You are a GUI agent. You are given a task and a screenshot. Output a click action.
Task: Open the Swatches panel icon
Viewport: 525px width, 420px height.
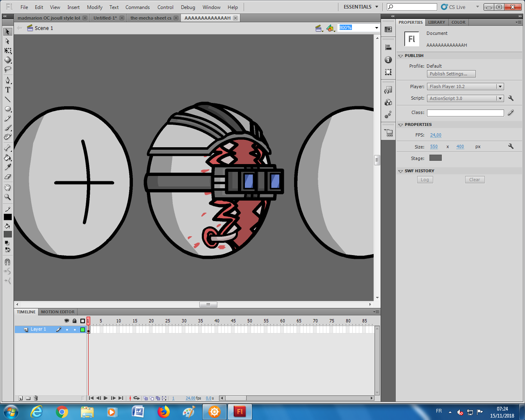tap(388, 30)
